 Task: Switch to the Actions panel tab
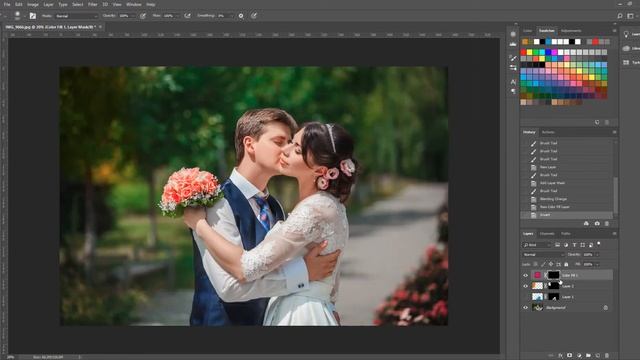pyautogui.click(x=548, y=132)
